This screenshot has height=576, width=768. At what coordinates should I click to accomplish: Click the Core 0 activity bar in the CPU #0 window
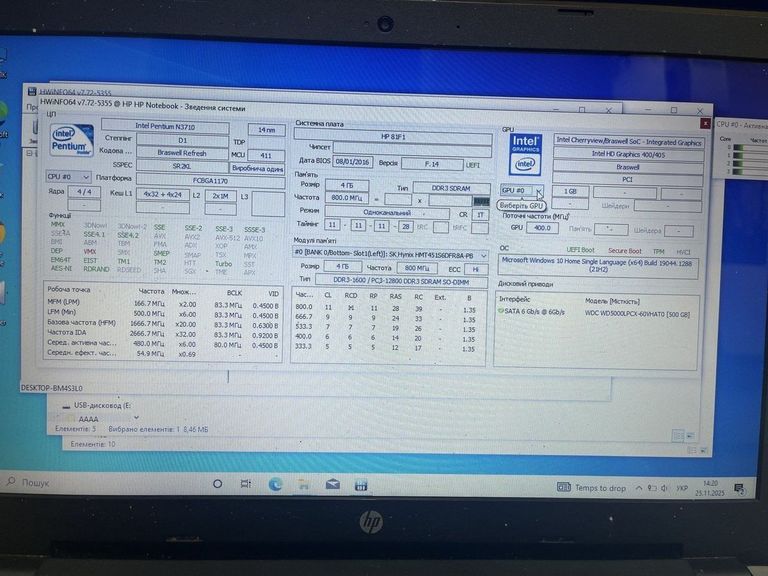pos(750,147)
